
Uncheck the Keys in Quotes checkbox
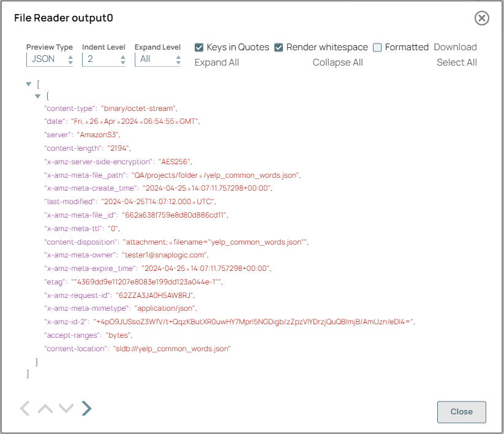pos(198,47)
